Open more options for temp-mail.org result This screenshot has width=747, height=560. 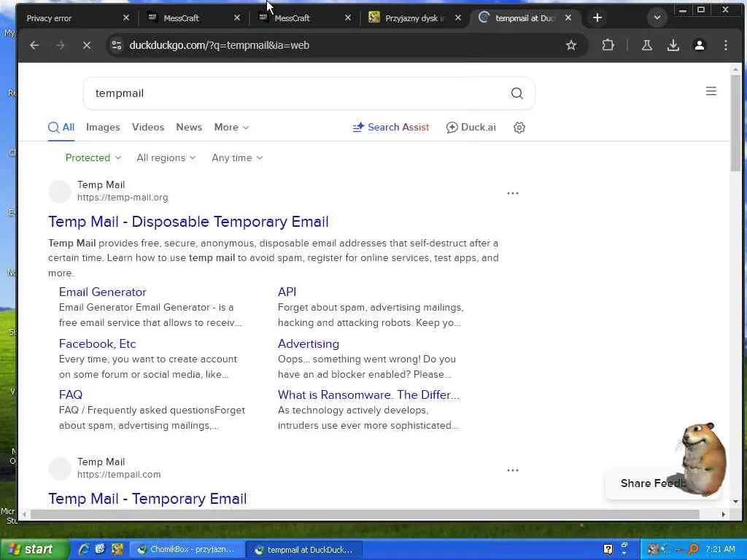point(513,193)
